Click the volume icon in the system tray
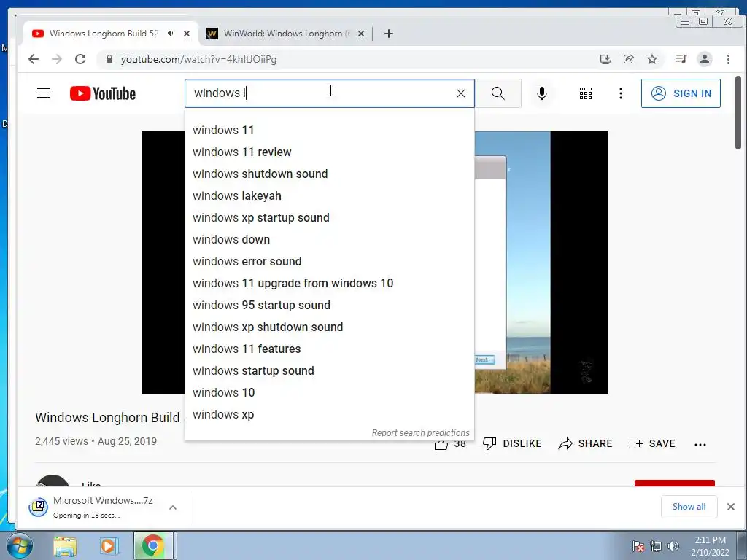Viewport: 747px width, 560px height. [x=673, y=546]
